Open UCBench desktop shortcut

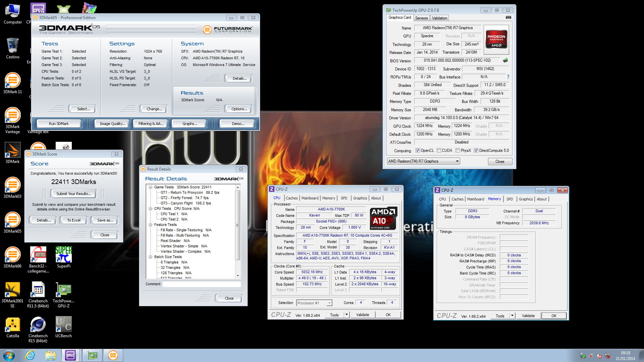click(x=64, y=327)
